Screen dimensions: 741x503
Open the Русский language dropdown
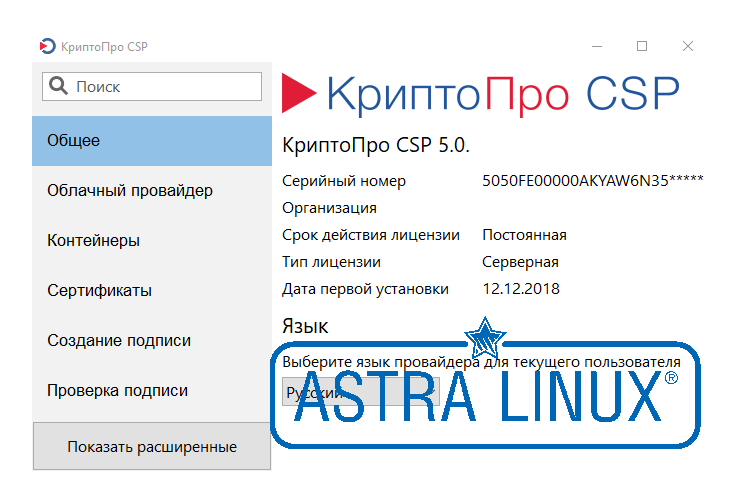pyautogui.click(x=361, y=392)
